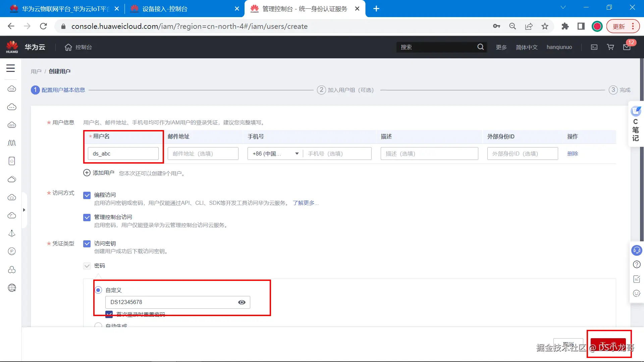Toggle the 管理控制台访问 checkbox

click(x=87, y=217)
